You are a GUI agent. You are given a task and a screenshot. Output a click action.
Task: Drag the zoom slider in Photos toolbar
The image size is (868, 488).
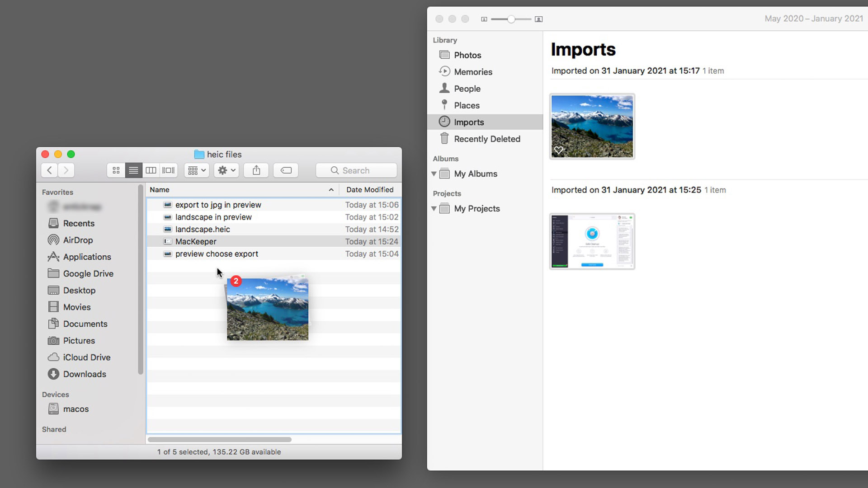click(x=510, y=19)
